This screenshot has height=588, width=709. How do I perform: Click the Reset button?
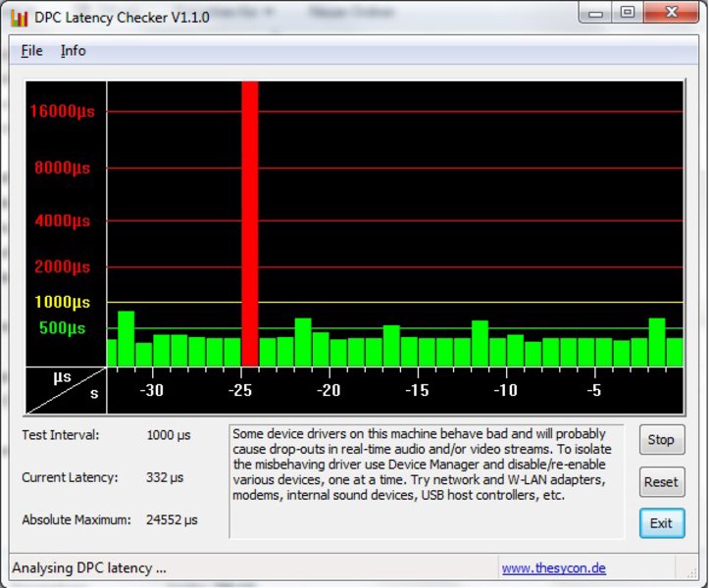click(662, 482)
